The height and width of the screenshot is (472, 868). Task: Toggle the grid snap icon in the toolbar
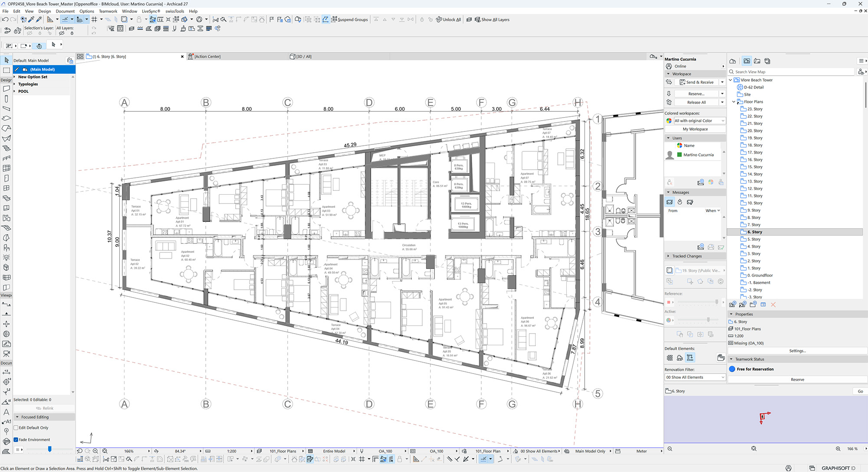click(94, 20)
